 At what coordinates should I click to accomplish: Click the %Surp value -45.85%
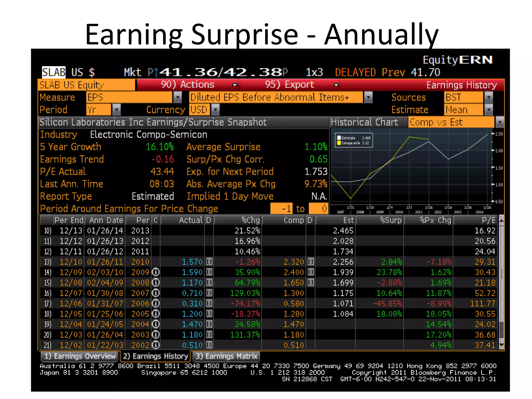(x=387, y=303)
